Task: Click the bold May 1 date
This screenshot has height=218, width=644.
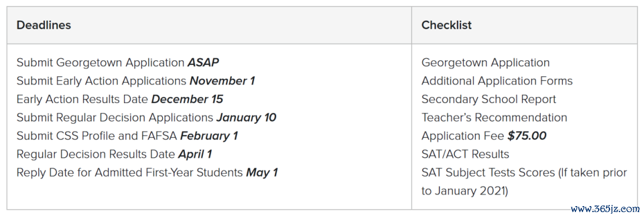Action: pos(262,172)
